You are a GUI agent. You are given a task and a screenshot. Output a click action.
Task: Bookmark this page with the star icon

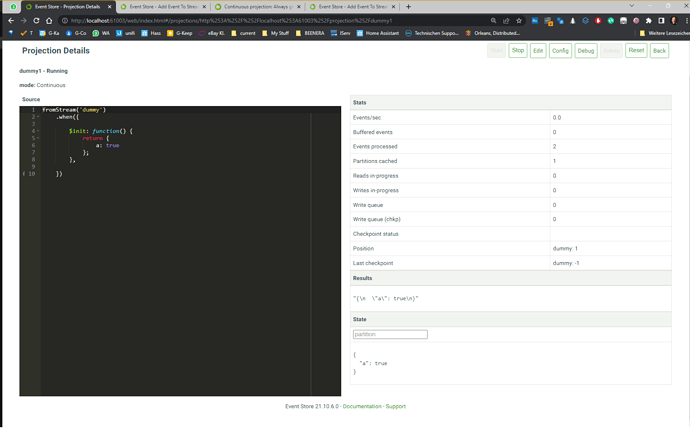pos(519,21)
